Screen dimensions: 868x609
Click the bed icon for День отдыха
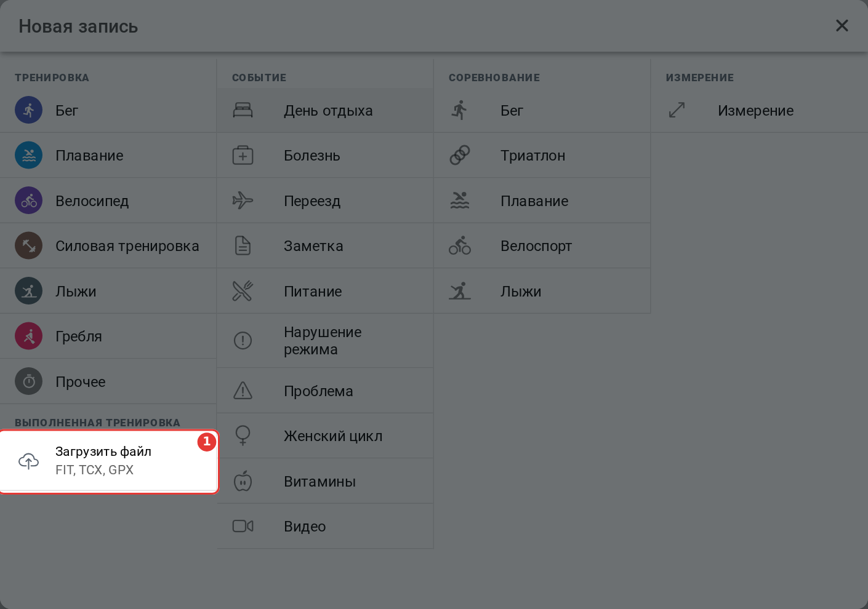243,110
